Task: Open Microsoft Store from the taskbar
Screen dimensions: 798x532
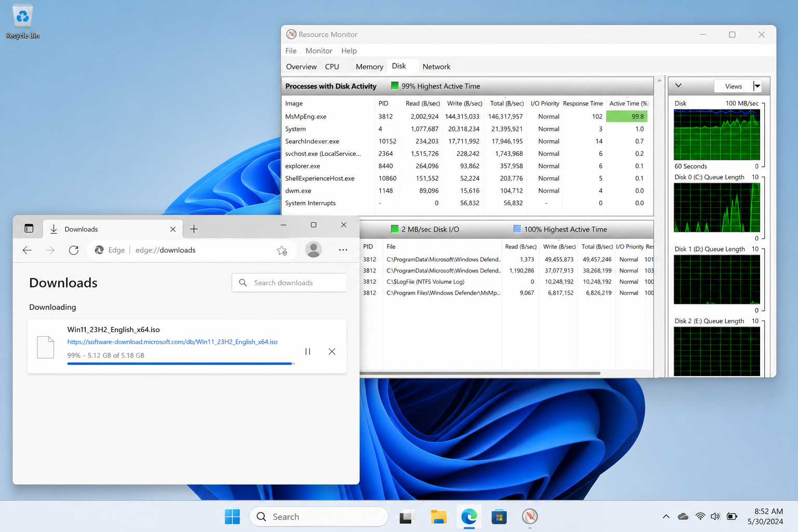Action: click(x=499, y=516)
